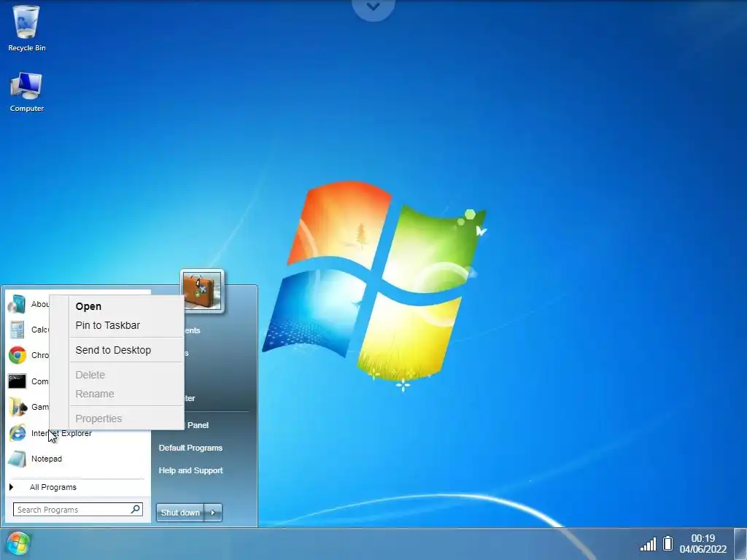Click the Windows Start orb
The height and width of the screenshot is (560, 747).
(18, 544)
